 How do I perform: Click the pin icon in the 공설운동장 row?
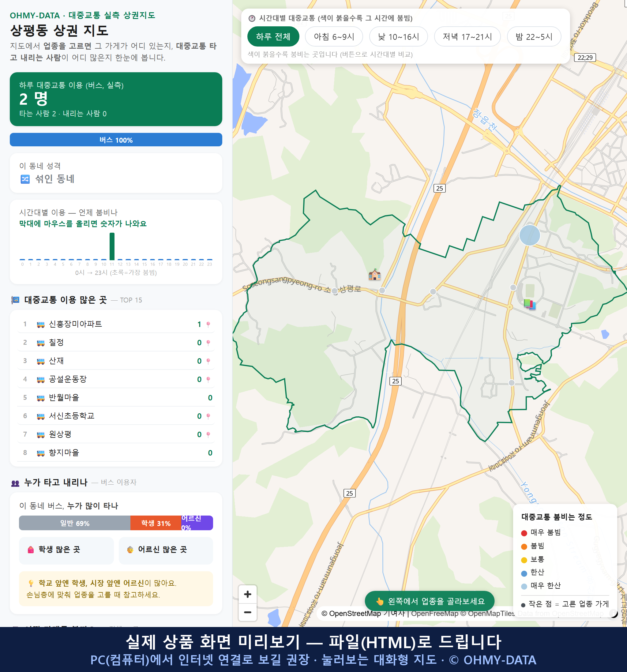pos(208,380)
